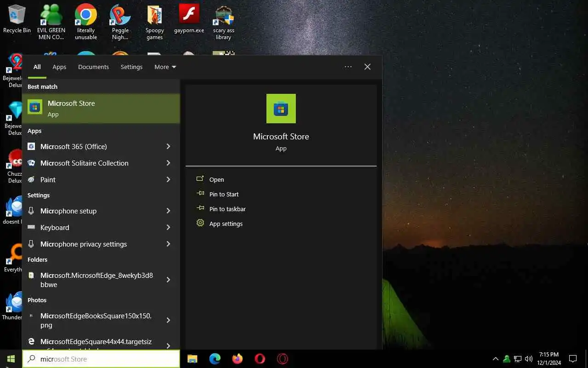
Task: Switch to the Documents search tab
Action: tap(93, 67)
